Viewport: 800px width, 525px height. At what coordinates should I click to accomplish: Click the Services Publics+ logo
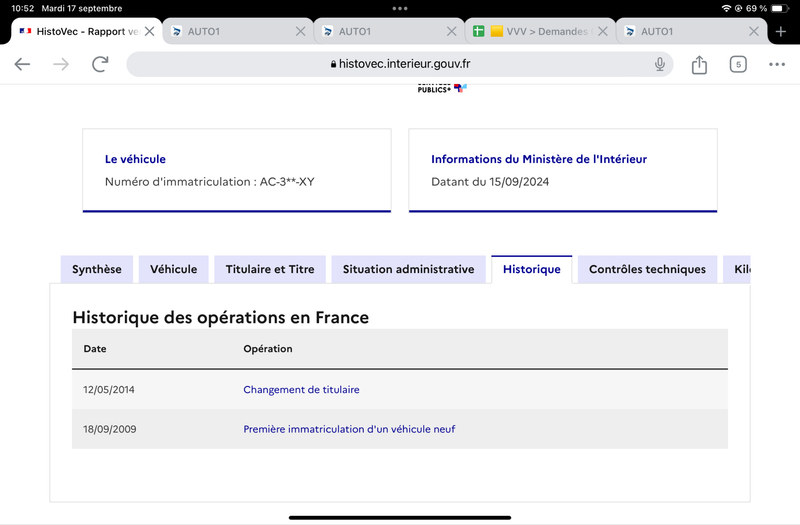442,88
